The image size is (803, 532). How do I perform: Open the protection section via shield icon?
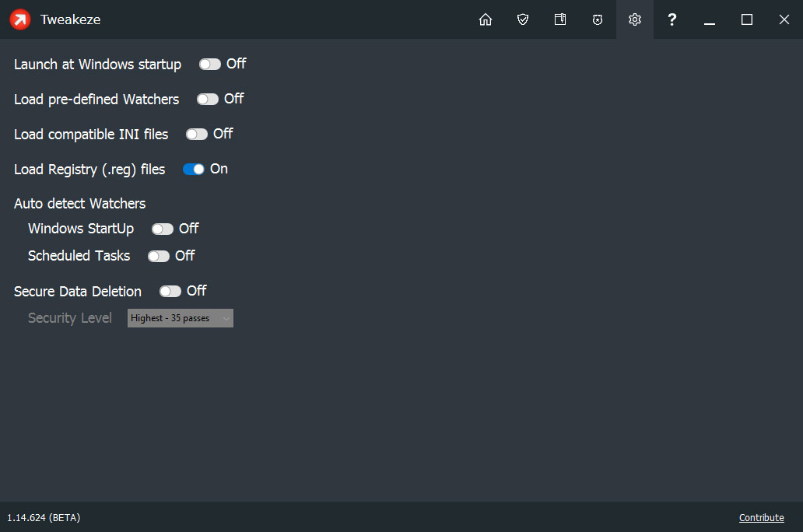tap(523, 19)
